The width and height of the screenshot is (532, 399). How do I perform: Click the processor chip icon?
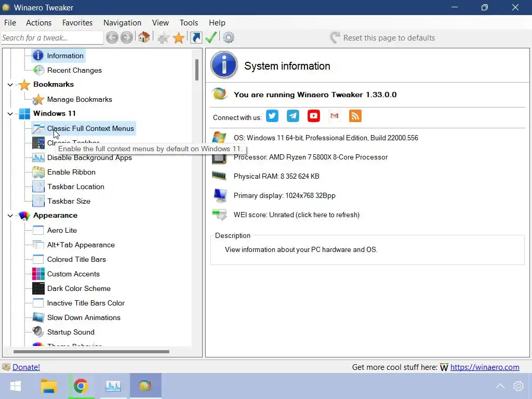(x=219, y=158)
